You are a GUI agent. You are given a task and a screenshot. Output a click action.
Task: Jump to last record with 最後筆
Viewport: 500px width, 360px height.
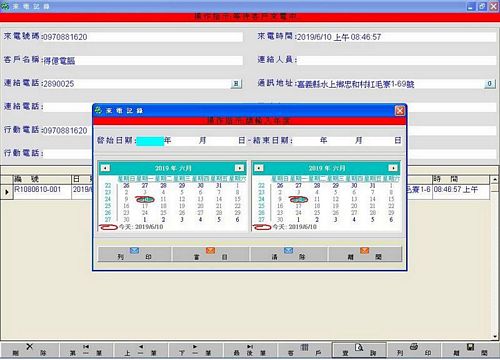pyautogui.click(x=250, y=350)
